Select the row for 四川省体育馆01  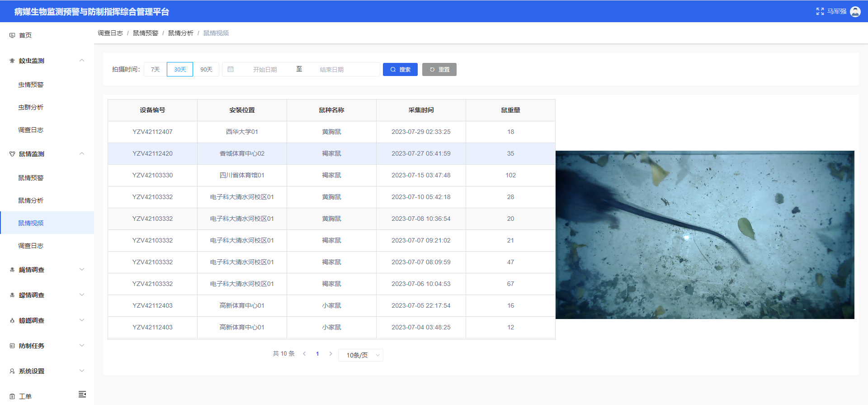[331, 175]
